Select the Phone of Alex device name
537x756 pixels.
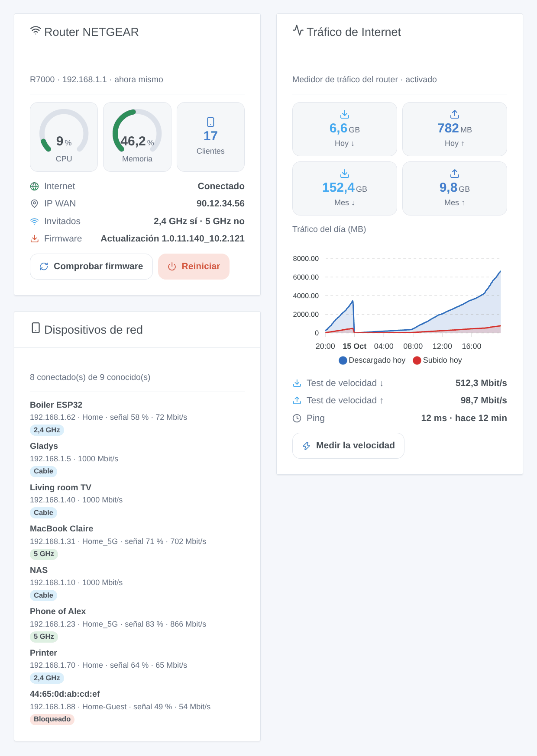coord(58,611)
